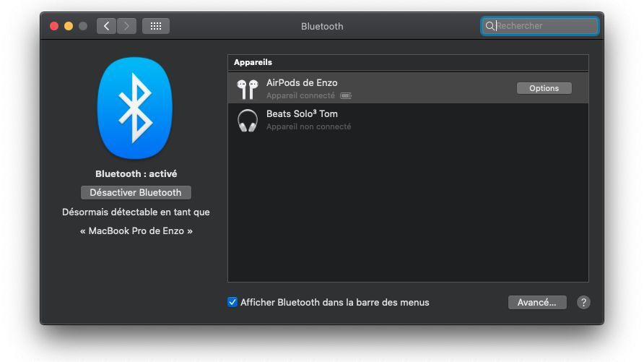Show all preferences via grid icon

coord(155,26)
